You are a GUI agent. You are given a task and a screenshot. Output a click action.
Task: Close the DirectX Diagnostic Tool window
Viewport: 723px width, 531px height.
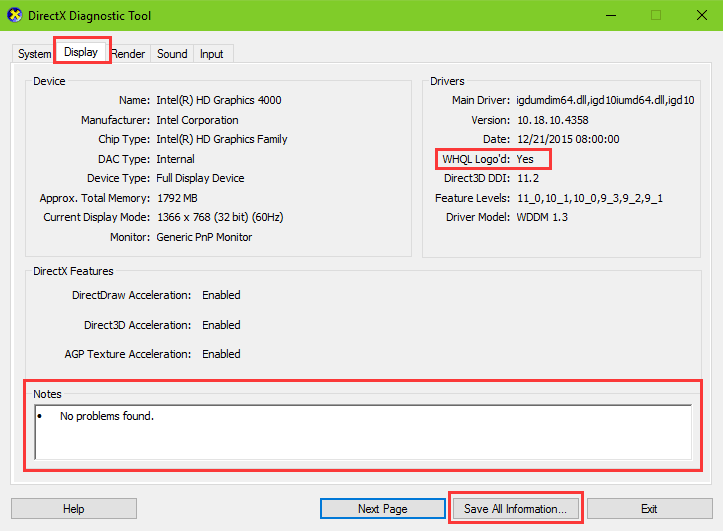[x=702, y=15]
